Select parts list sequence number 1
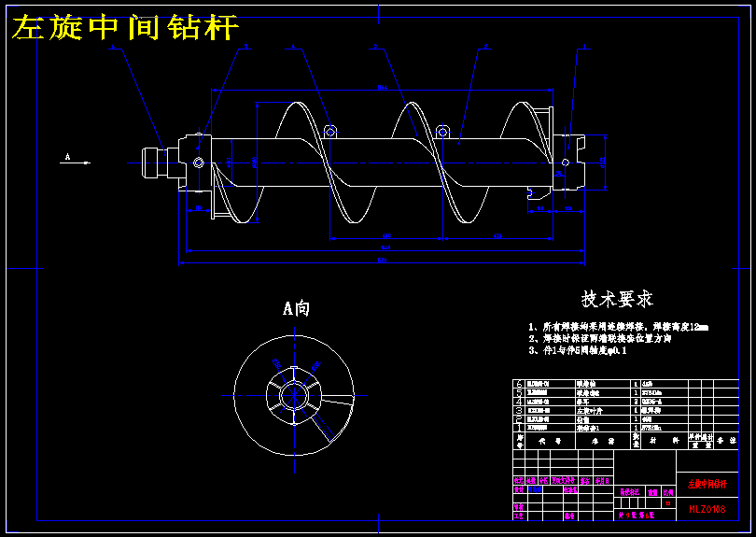 (519, 428)
